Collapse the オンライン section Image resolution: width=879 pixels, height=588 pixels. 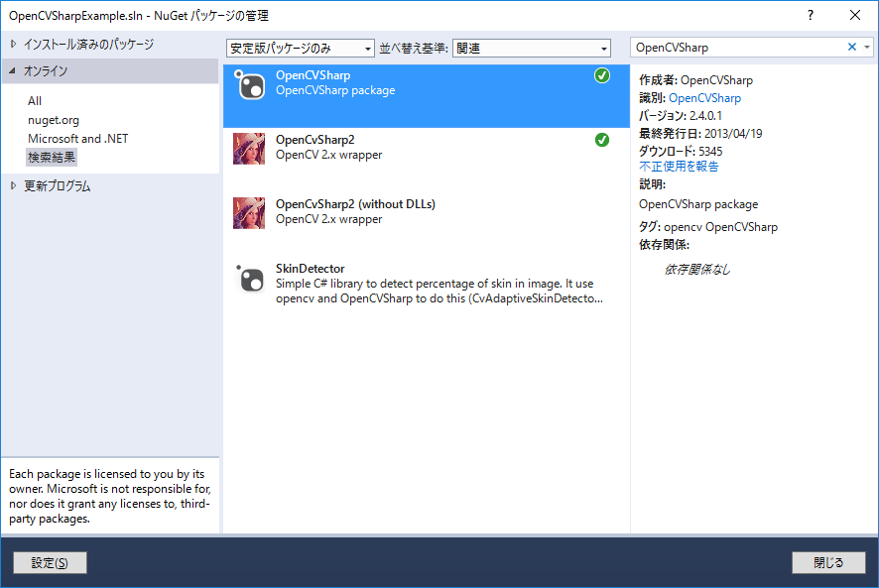point(12,70)
